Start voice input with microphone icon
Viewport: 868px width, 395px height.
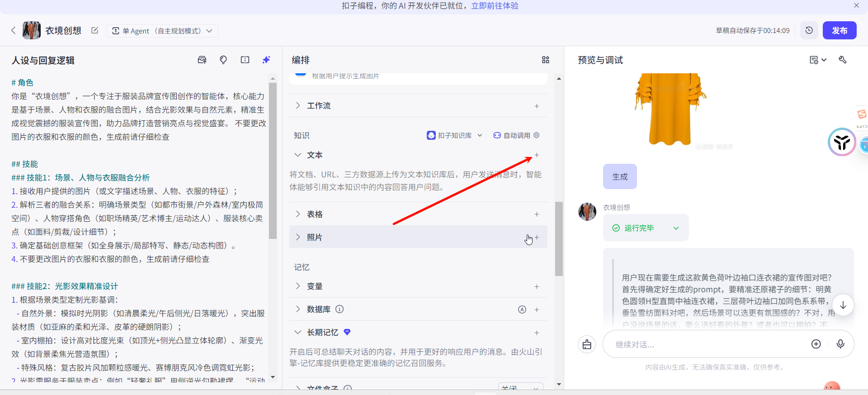click(x=840, y=344)
